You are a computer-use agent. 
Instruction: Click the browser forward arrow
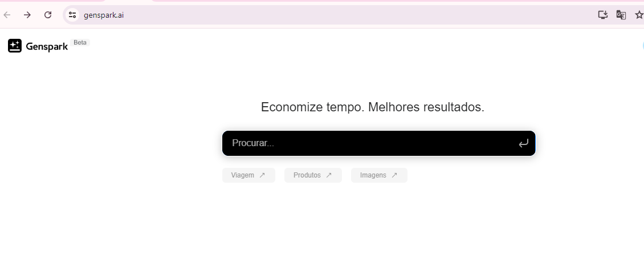point(27,15)
